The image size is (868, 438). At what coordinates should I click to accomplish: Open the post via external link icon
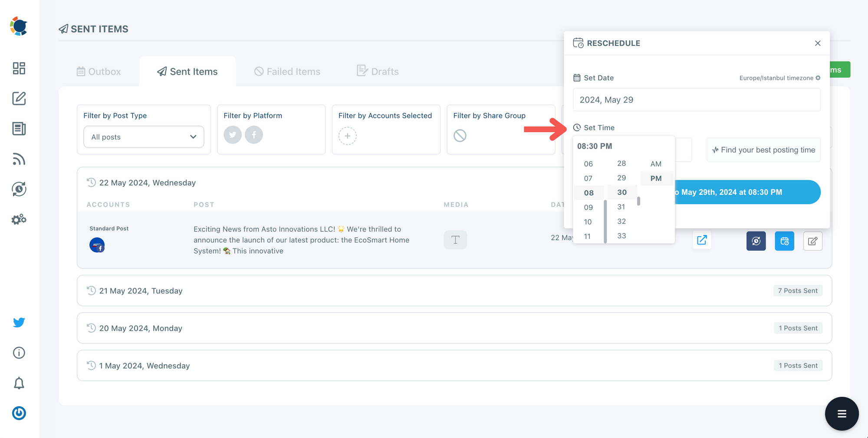702,240
